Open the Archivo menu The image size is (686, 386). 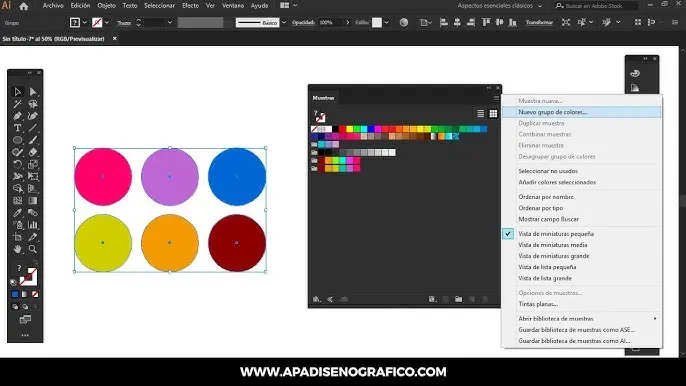coord(53,6)
